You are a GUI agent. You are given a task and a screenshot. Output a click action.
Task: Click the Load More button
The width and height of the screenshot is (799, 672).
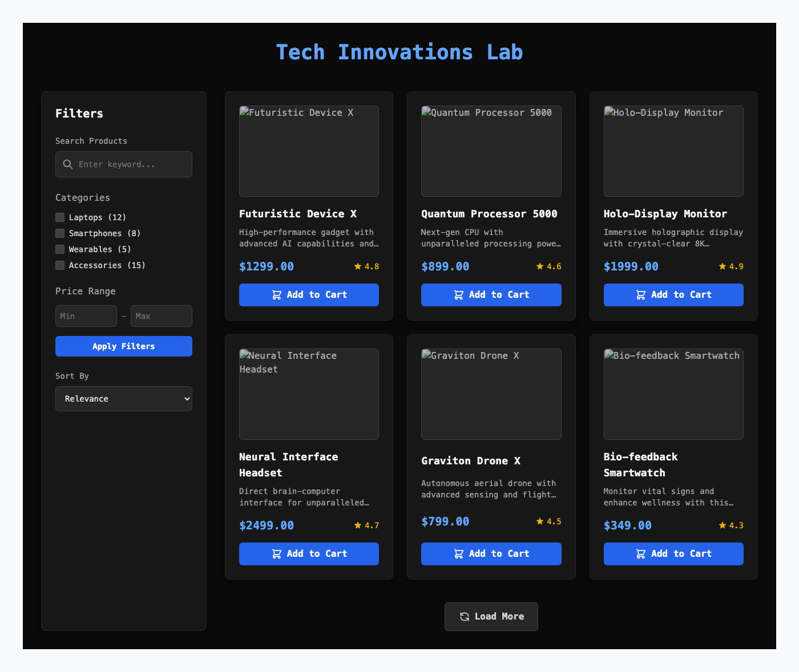click(x=491, y=617)
